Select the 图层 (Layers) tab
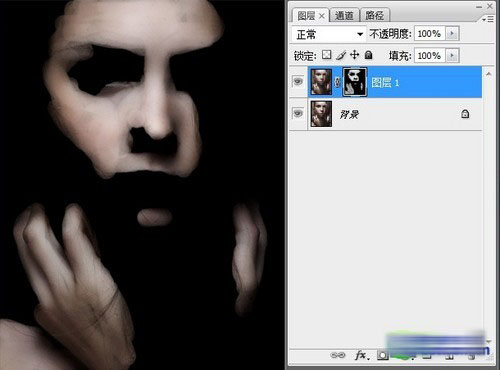This screenshot has width=500, height=370. point(306,16)
